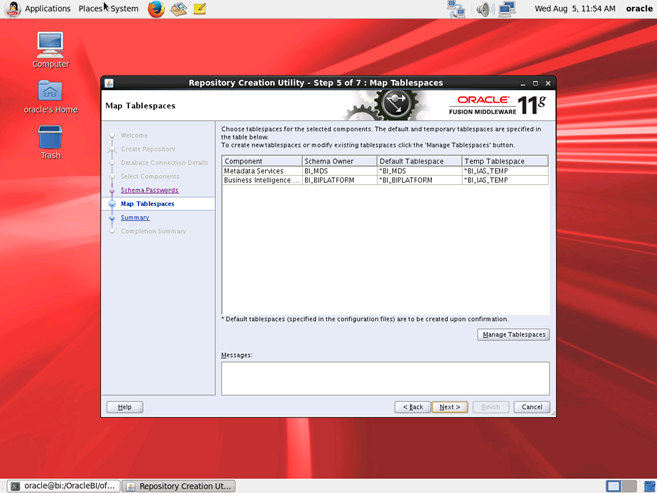Open the System menu
This screenshot has height=493, width=657.
124,8
